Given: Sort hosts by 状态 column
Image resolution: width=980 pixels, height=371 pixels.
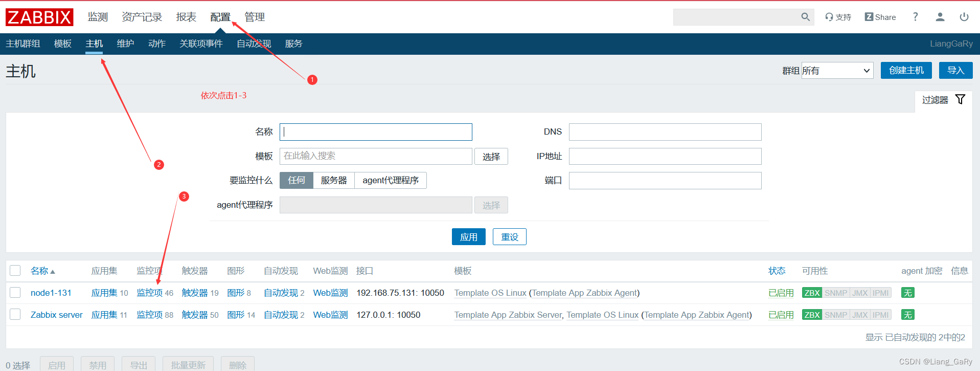Looking at the screenshot, I should tap(777, 271).
